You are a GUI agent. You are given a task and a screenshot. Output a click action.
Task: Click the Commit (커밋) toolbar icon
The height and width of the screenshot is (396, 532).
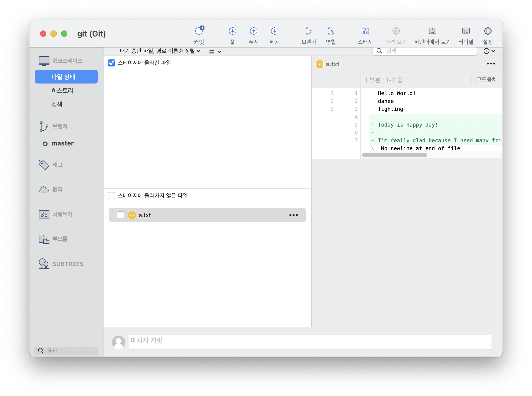pos(199,31)
